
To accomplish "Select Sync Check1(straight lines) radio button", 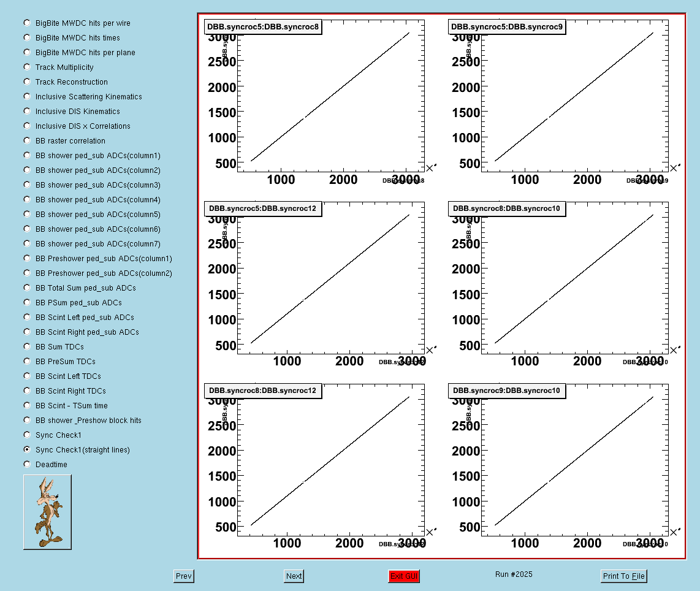I will pos(27,449).
